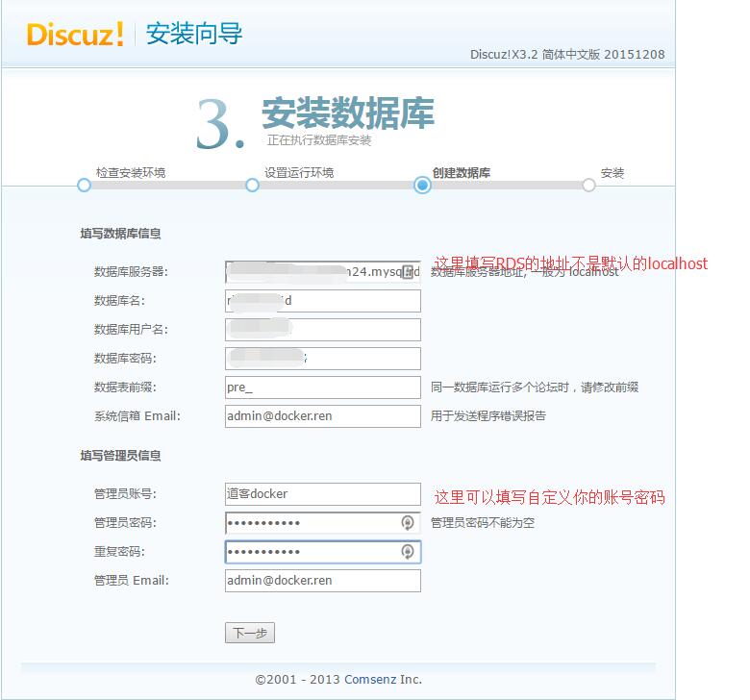Click the 数据表前缀 field containing pre_
The height and width of the screenshot is (700, 750).
pos(322,387)
